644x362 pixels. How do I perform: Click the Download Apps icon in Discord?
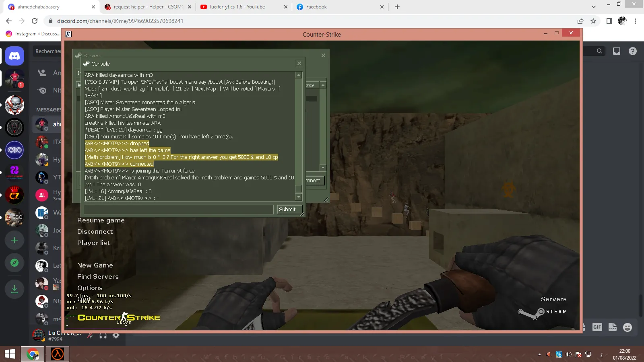click(x=14, y=289)
